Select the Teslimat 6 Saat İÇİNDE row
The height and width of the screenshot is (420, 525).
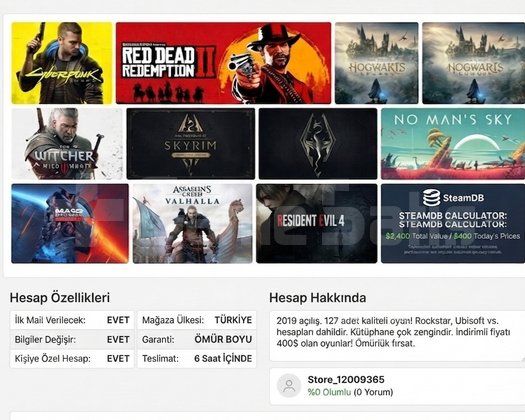[x=197, y=359]
